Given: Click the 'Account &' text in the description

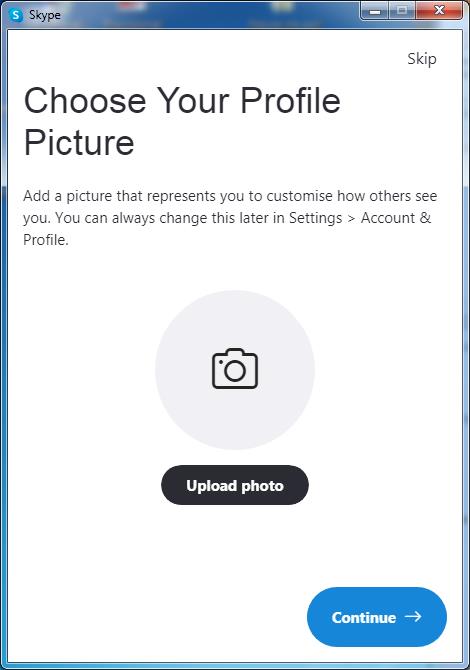Looking at the screenshot, I should [396, 217].
